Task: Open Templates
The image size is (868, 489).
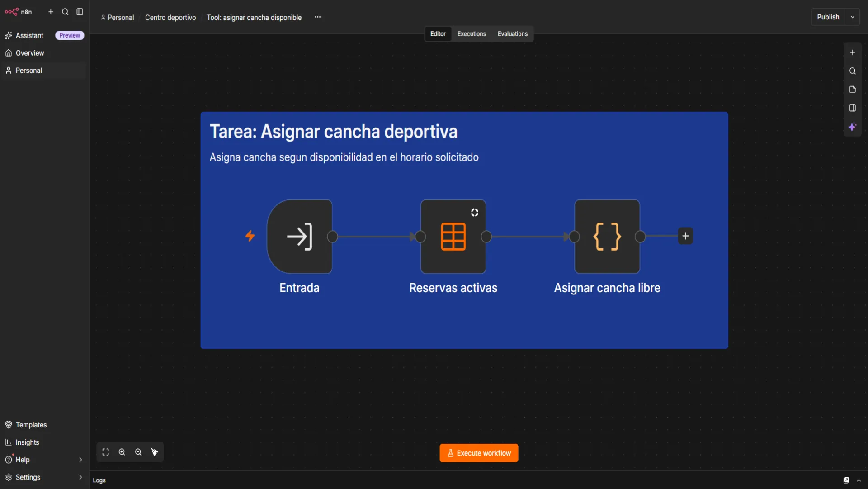Action: click(44, 425)
